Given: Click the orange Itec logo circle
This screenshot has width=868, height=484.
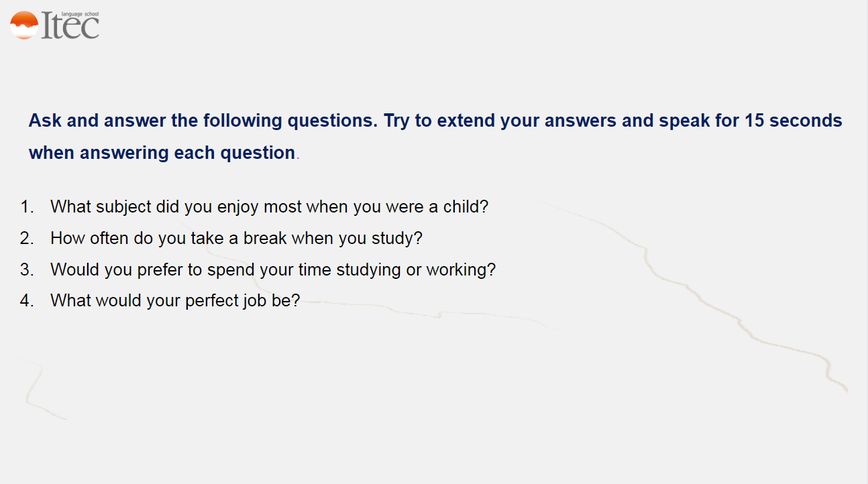Looking at the screenshot, I should pyautogui.click(x=24, y=25).
